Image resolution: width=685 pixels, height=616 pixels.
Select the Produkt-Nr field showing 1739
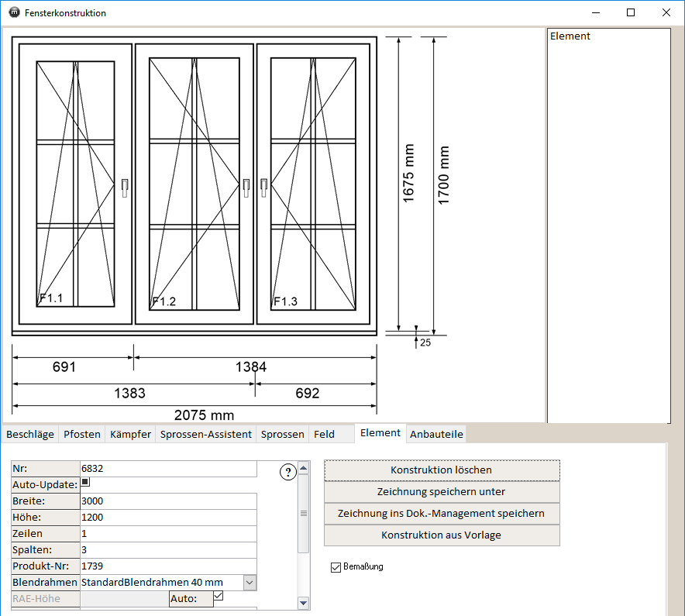tap(167, 566)
